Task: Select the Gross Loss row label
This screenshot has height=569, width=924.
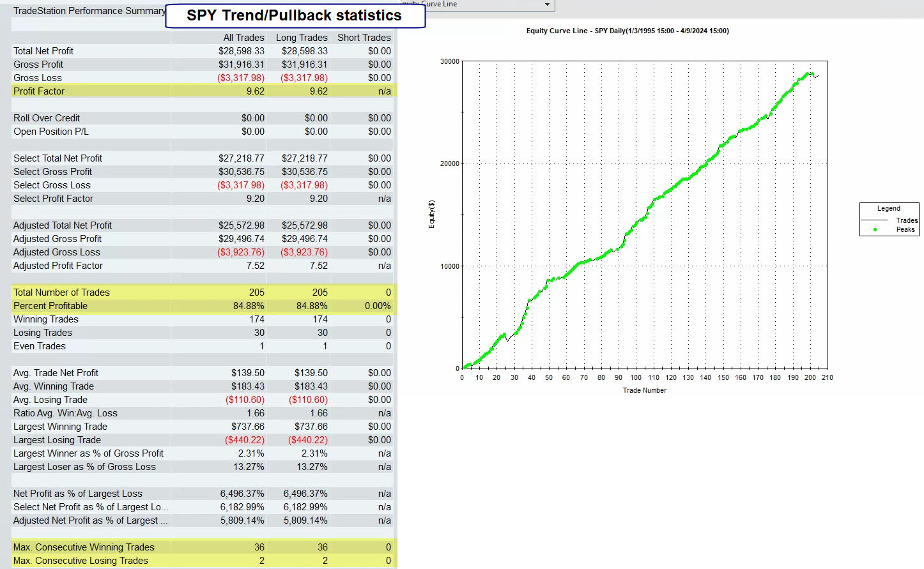Action: [x=38, y=78]
